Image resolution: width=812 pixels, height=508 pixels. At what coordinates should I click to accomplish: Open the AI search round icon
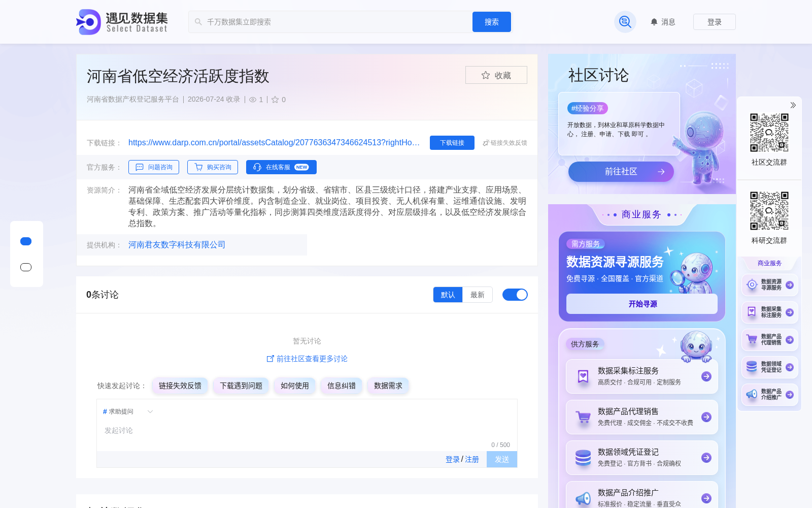[625, 22]
